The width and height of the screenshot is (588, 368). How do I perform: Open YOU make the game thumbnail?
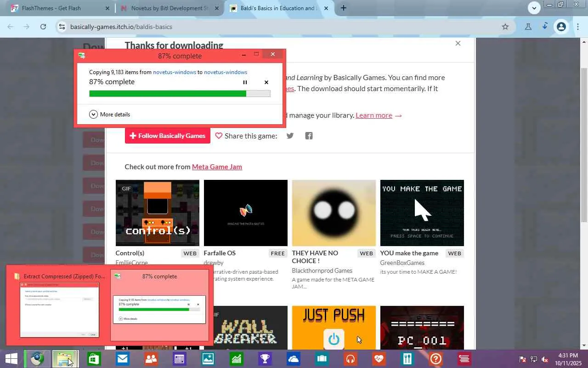(x=422, y=213)
